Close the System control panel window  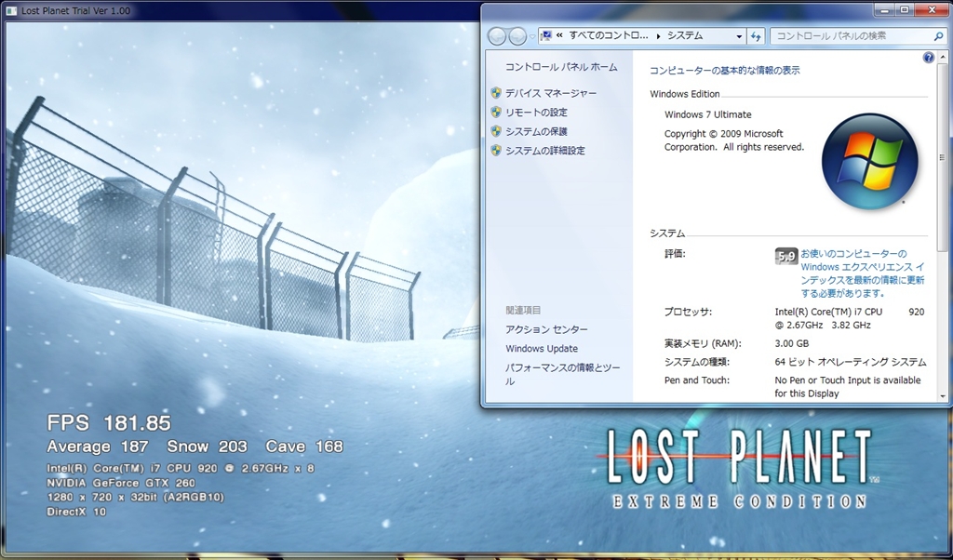933,9
